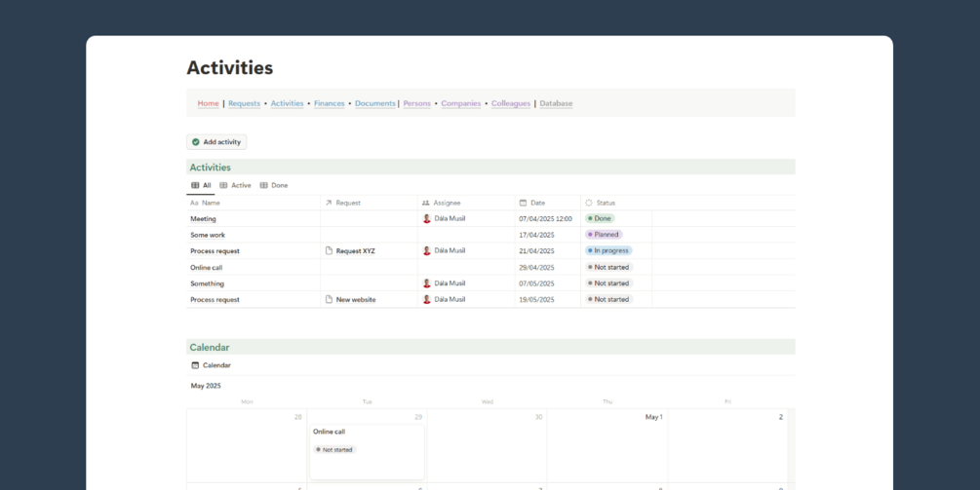Click page icon beside Request XYZ
This screenshot has width=980, height=490.
click(x=329, y=251)
